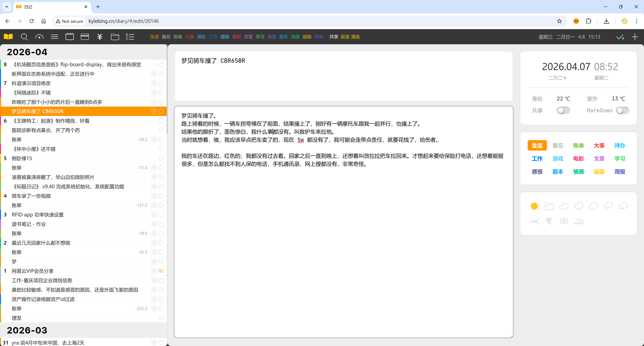This screenshot has width=644, height=346.
Task: Open the yen bill icon
Action: 100,37
